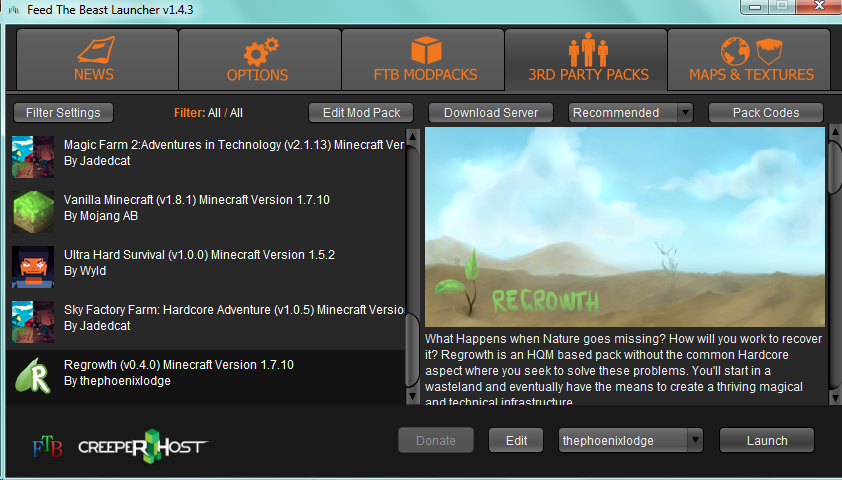842x480 pixels.
Task: Click the Magic Farm 2 pack icon
Action: click(x=33, y=157)
